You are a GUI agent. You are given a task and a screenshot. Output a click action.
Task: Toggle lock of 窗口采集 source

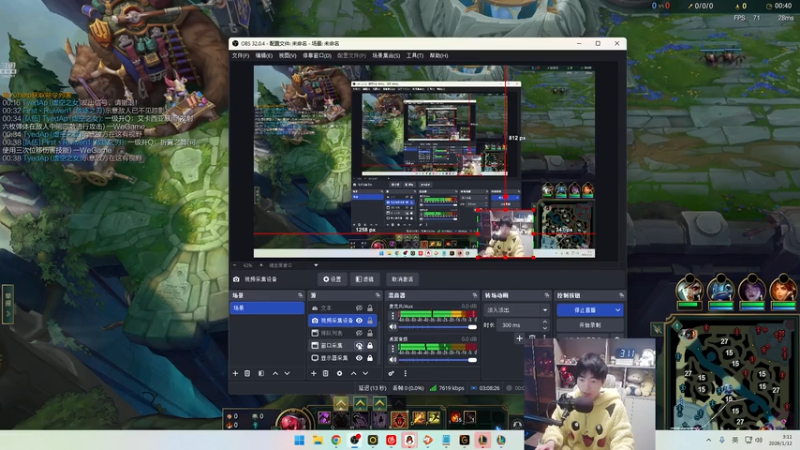click(370, 345)
